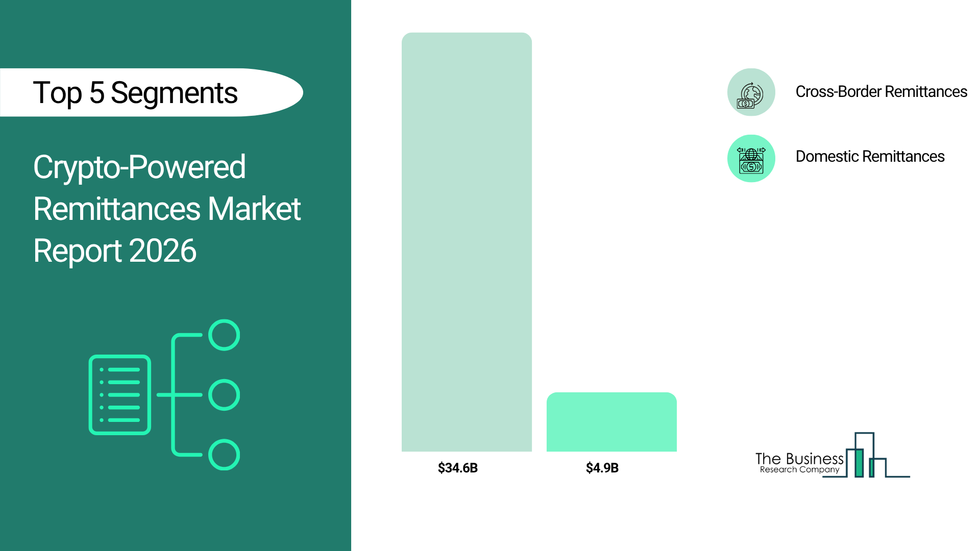Viewport: 980px width, 551px height.
Task: Click the top circle node in diagram
Action: tap(224, 335)
